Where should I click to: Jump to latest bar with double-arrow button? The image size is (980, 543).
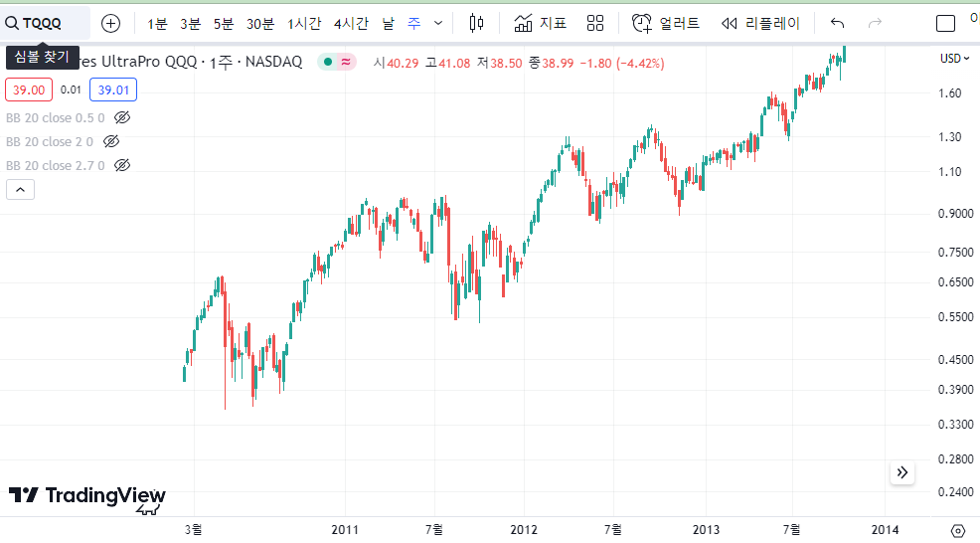coord(901,472)
